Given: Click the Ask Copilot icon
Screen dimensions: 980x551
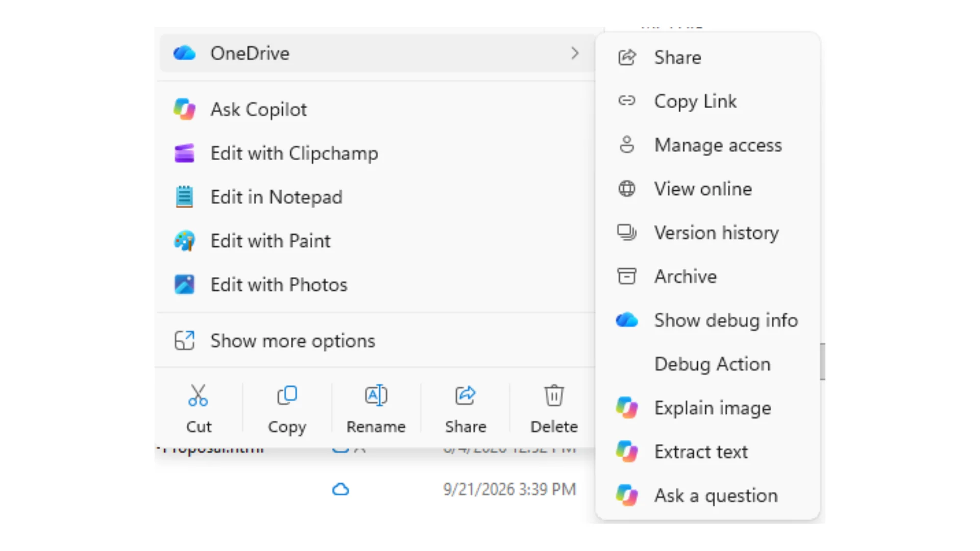Looking at the screenshot, I should (184, 109).
